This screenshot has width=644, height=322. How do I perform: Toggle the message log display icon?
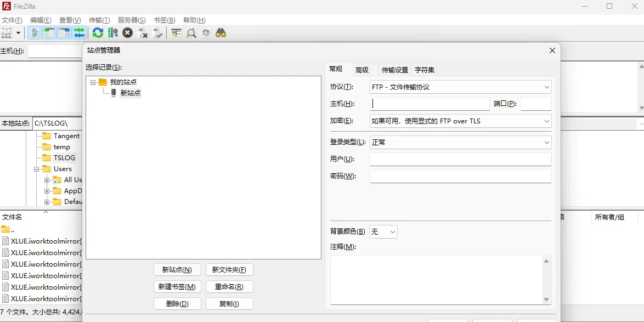(x=35, y=32)
